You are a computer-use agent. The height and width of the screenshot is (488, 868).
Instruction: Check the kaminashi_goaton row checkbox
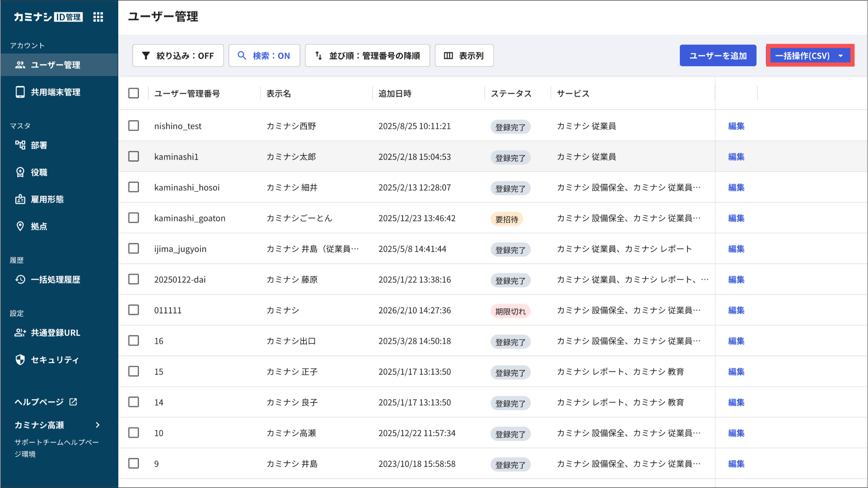[x=134, y=218]
